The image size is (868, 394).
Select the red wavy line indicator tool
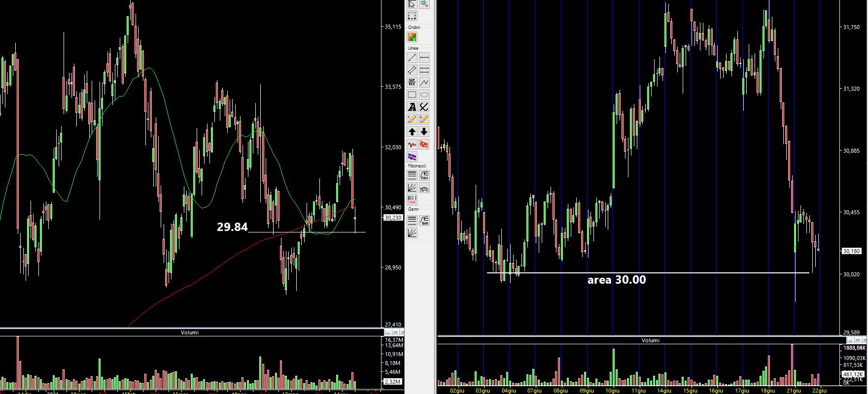tap(412, 144)
